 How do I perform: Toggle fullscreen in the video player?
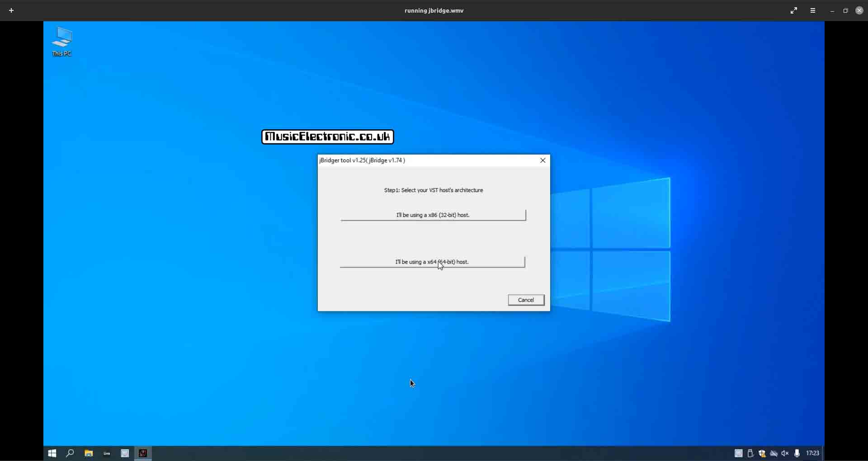(x=794, y=10)
